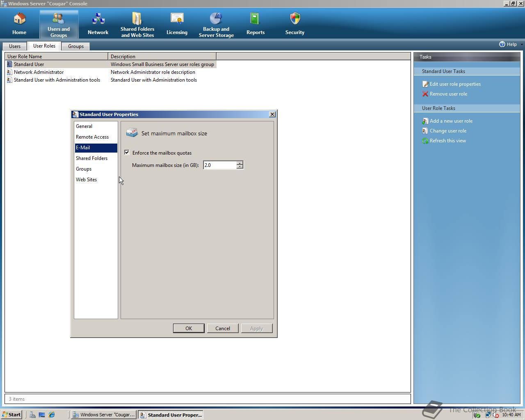Switch to the User Roles tab
This screenshot has width=525, height=420.
pyautogui.click(x=44, y=46)
